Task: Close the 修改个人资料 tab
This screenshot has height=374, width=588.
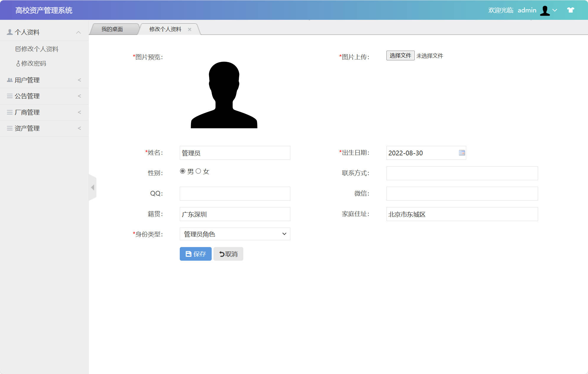Action: (x=189, y=29)
